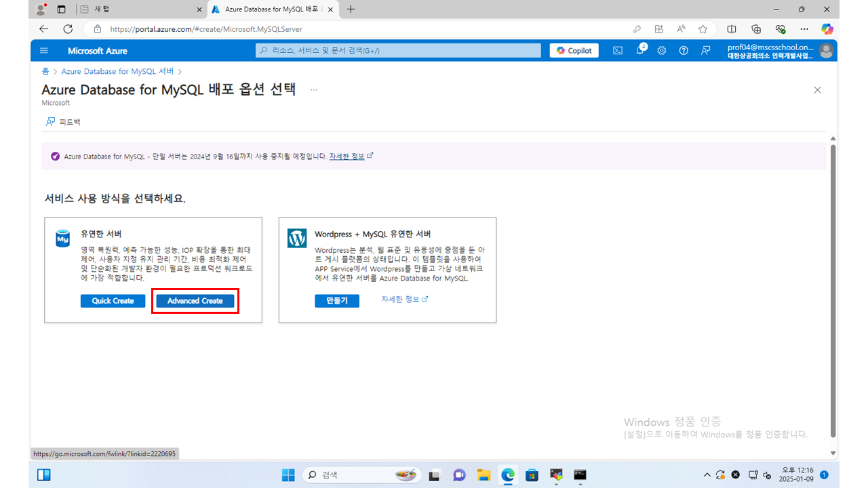Click the WordPress logo icon
868x488 pixels.
(297, 238)
